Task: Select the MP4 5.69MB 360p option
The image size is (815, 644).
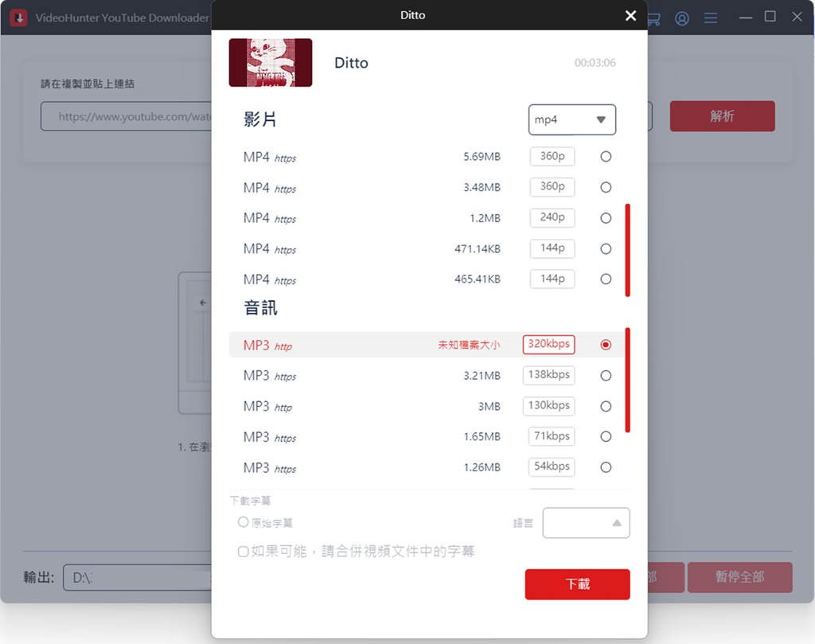Action: point(606,157)
